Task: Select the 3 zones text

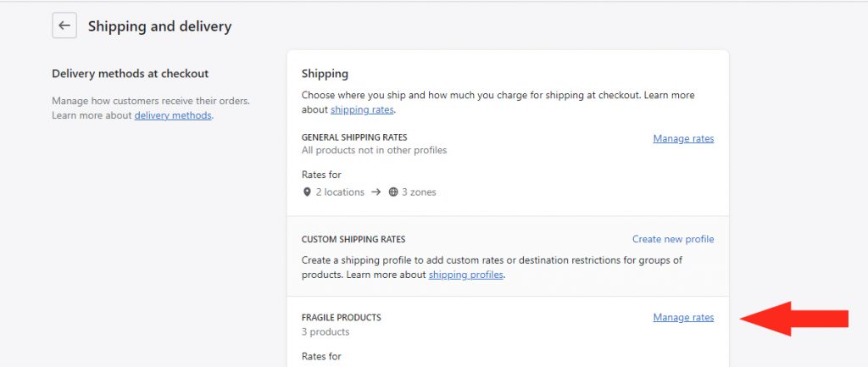Action: pyautogui.click(x=419, y=192)
